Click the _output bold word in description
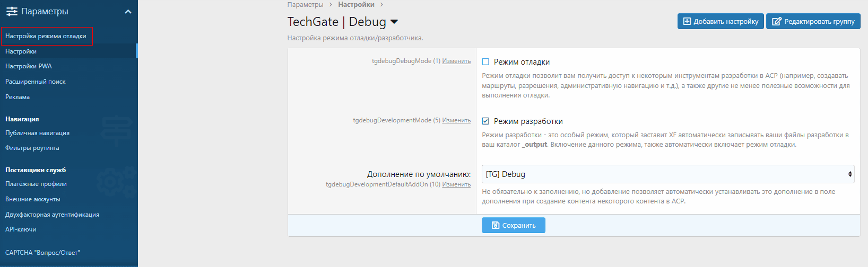Screen dimensions: 868x267 point(534,145)
